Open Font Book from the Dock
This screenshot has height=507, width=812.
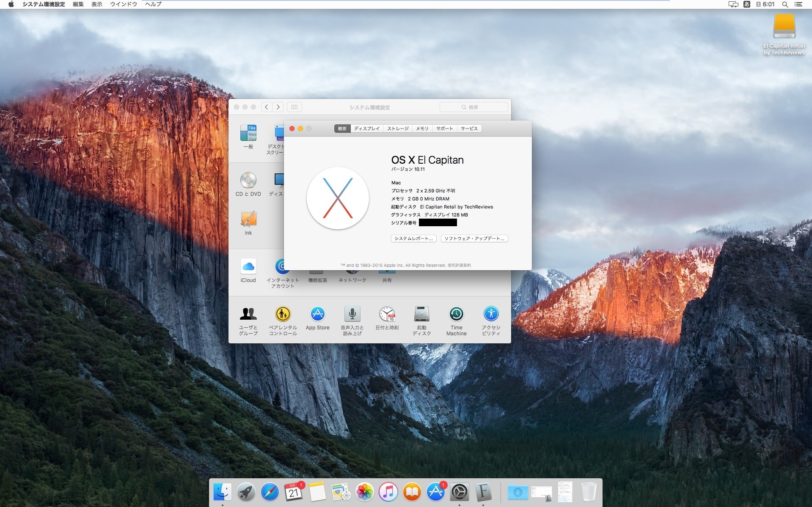click(483, 492)
